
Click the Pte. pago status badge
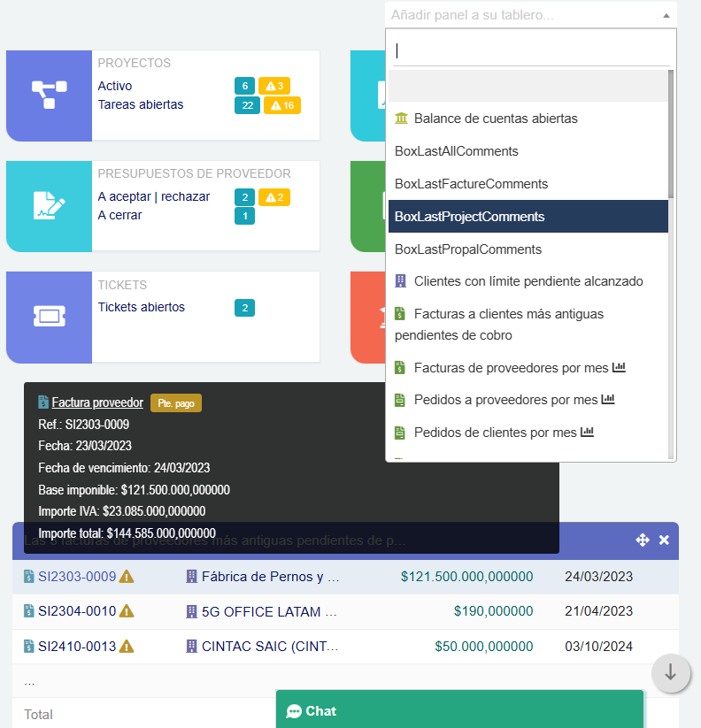176,403
